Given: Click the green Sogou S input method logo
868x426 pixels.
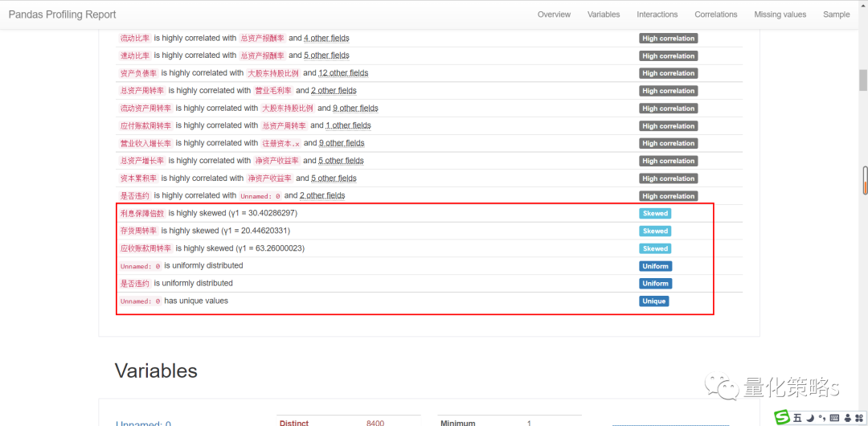Looking at the screenshot, I should click(782, 417).
